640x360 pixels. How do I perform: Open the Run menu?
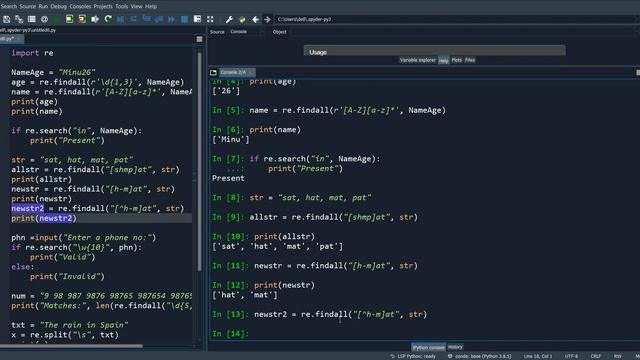click(43, 6)
